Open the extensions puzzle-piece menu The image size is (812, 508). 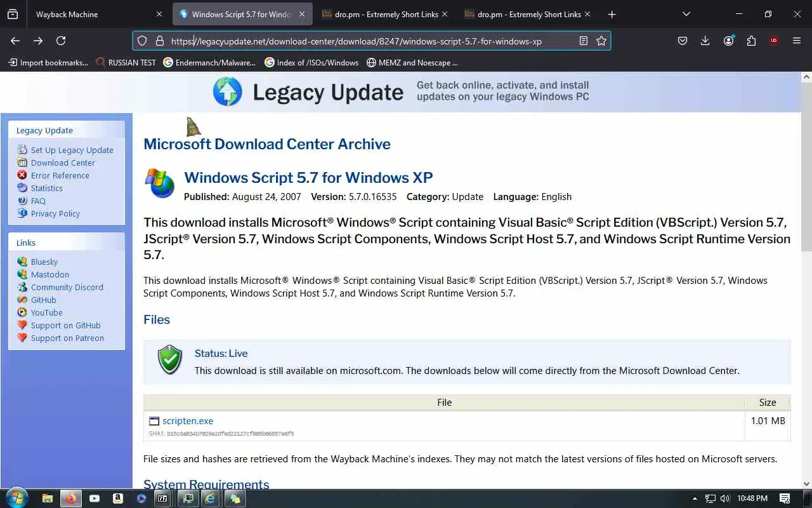[751, 41]
